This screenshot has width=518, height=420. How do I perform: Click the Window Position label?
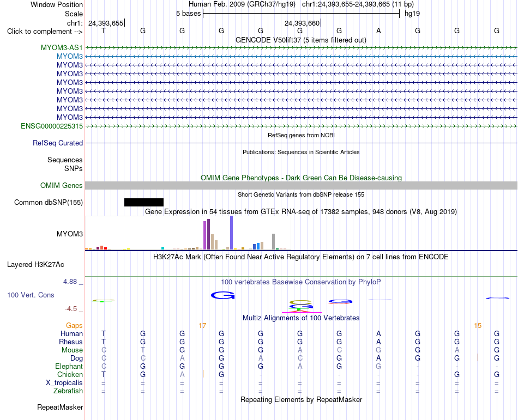[57, 4]
